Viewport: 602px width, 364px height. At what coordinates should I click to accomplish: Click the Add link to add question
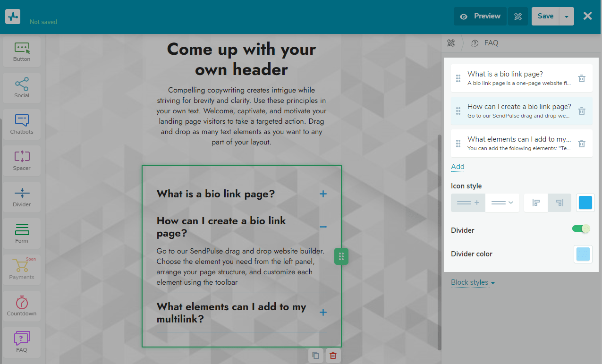pyautogui.click(x=458, y=167)
